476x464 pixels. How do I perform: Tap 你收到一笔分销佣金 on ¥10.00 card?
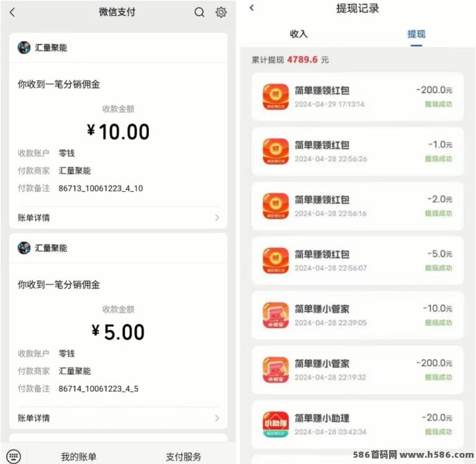pos(59,84)
